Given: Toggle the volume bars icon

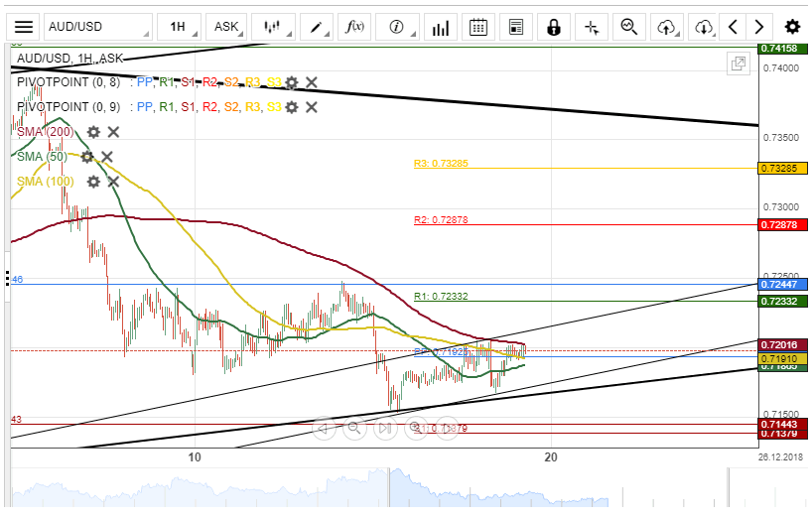Looking at the screenshot, I should pyautogui.click(x=441, y=27).
